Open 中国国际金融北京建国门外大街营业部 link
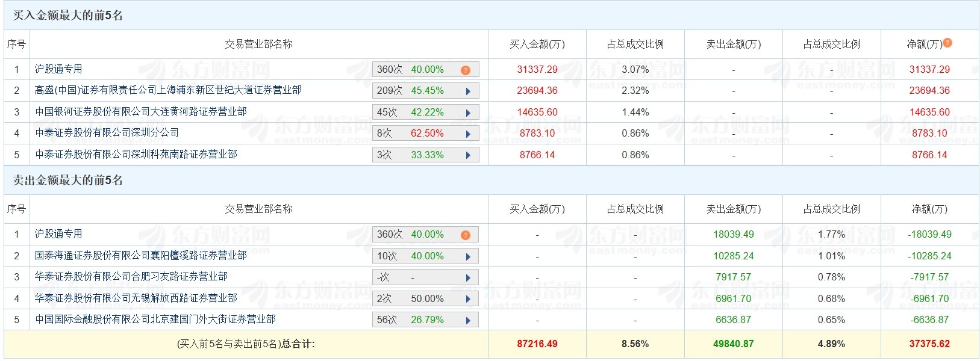980x361 pixels. (155, 319)
